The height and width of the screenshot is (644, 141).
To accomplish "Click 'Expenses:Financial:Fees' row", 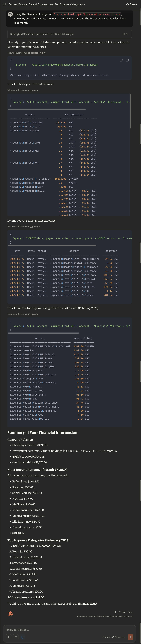I will pos(49,415).
